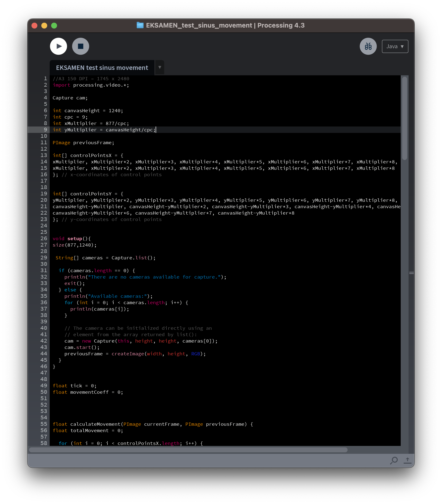Place cursor on the "Capture cam;" line
Screen dimensions: 442x504
tap(70, 98)
